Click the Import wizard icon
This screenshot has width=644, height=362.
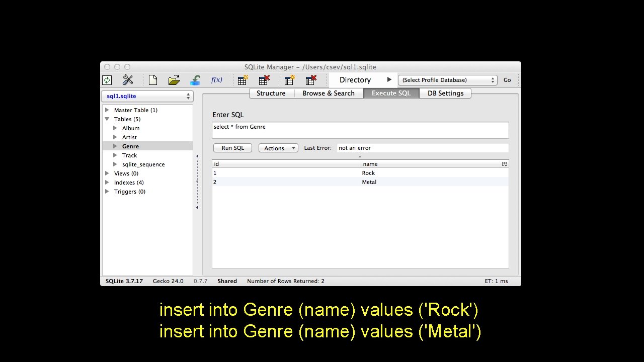[x=195, y=79]
